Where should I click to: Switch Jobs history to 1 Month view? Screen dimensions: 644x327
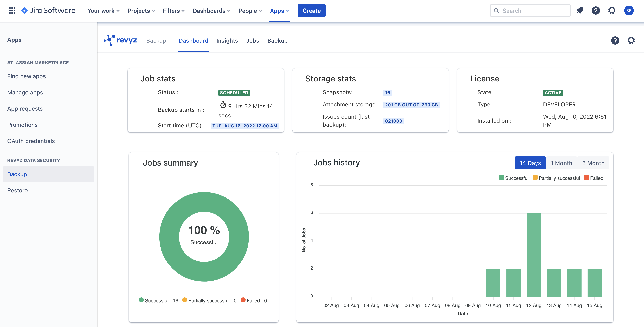tap(561, 163)
